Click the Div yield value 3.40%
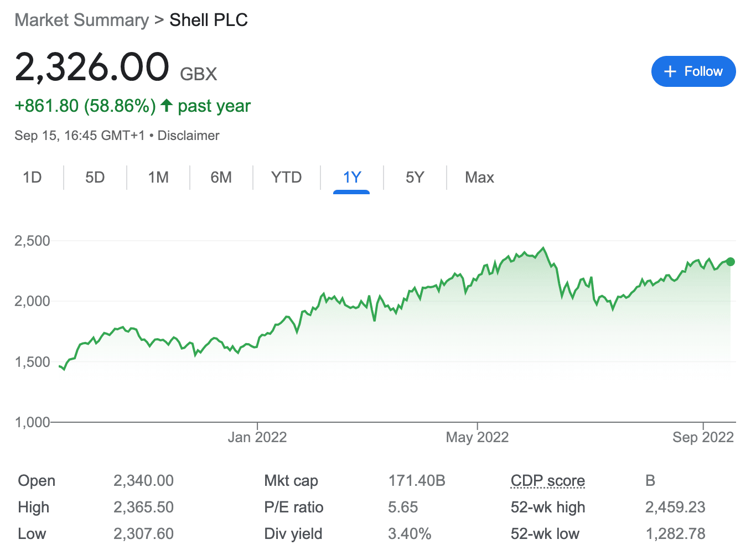This screenshot has width=756, height=560. tap(410, 534)
